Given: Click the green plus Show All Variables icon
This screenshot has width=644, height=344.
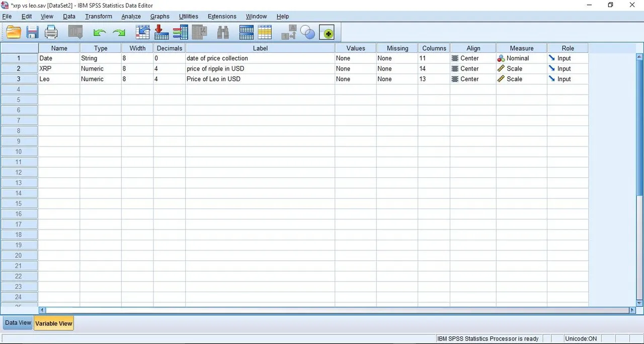Looking at the screenshot, I should click(327, 33).
